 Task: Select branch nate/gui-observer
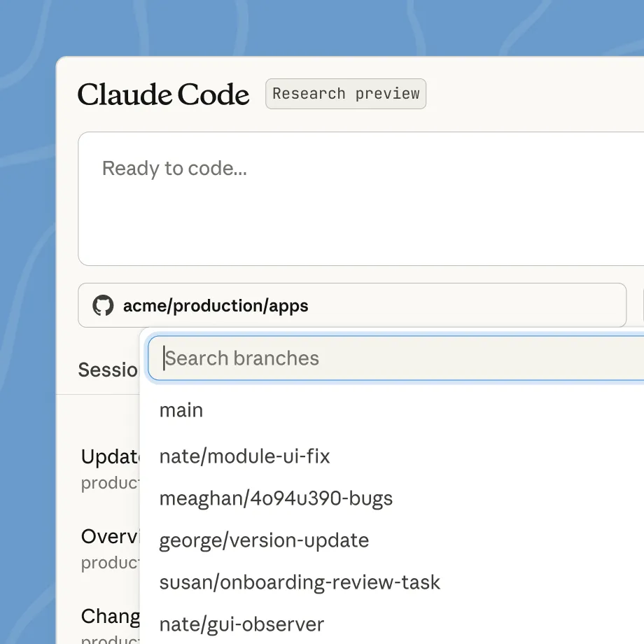click(241, 624)
